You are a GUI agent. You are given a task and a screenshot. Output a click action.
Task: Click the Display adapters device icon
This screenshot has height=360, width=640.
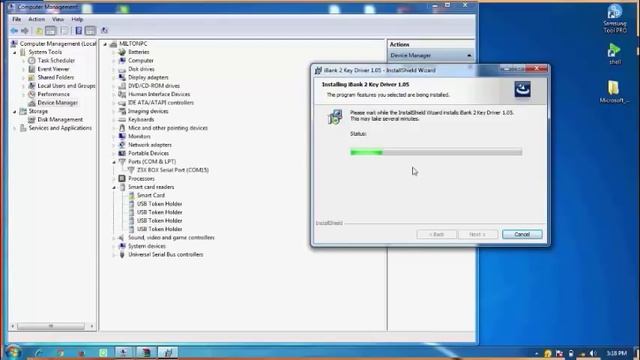[122, 77]
